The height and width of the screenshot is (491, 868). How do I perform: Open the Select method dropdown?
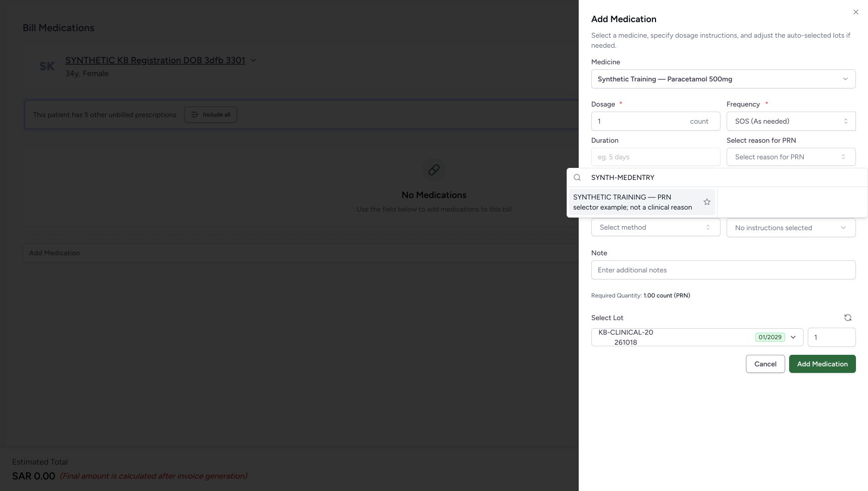[x=656, y=227]
